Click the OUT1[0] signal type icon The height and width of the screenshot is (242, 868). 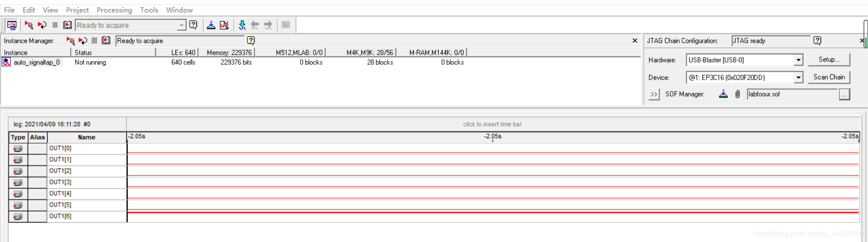(x=18, y=149)
